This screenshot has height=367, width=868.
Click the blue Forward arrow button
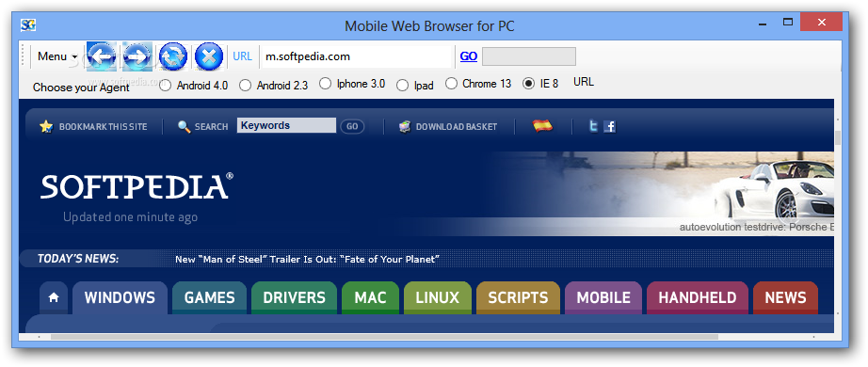137,56
